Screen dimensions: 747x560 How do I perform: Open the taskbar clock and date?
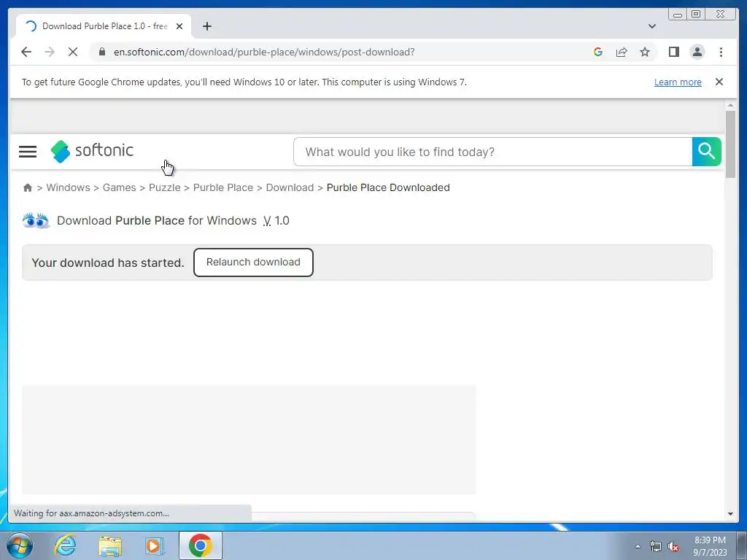[710, 546]
